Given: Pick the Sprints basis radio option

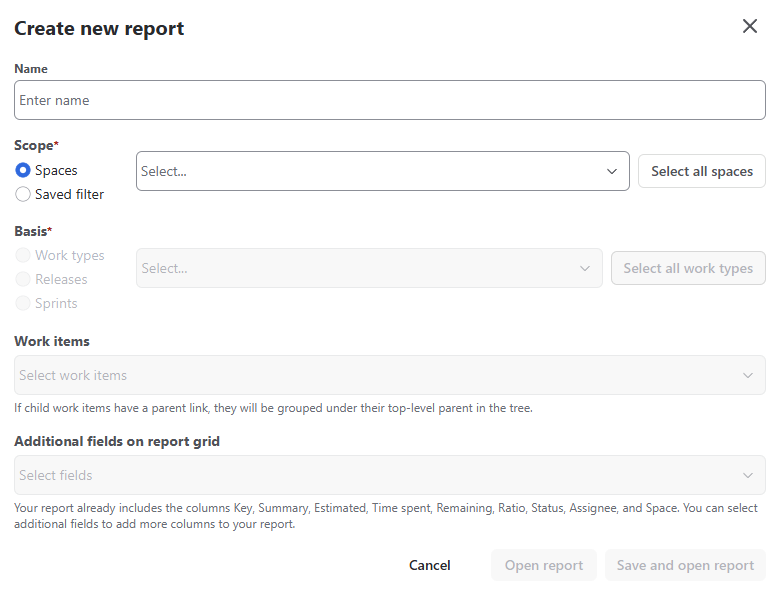Looking at the screenshot, I should pyautogui.click(x=23, y=304).
